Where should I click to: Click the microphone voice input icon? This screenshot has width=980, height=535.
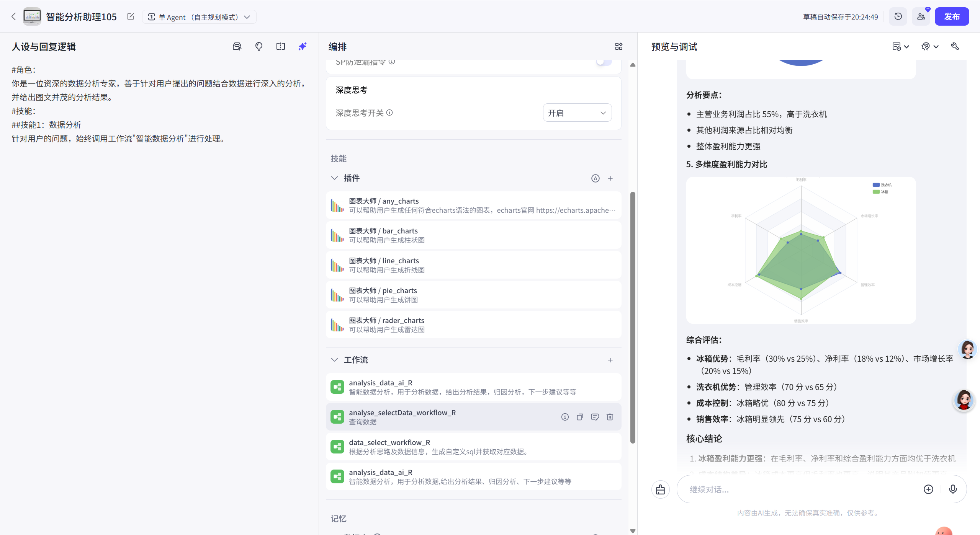(953, 489)
